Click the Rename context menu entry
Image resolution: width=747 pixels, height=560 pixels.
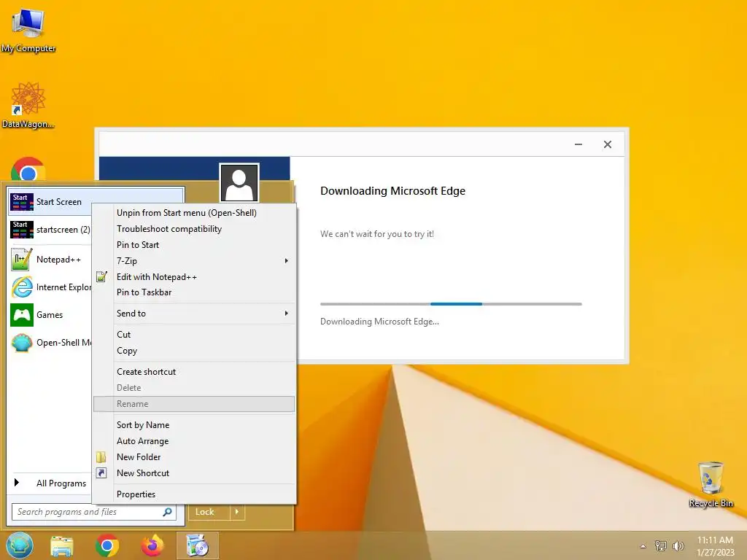click(194, 404)
